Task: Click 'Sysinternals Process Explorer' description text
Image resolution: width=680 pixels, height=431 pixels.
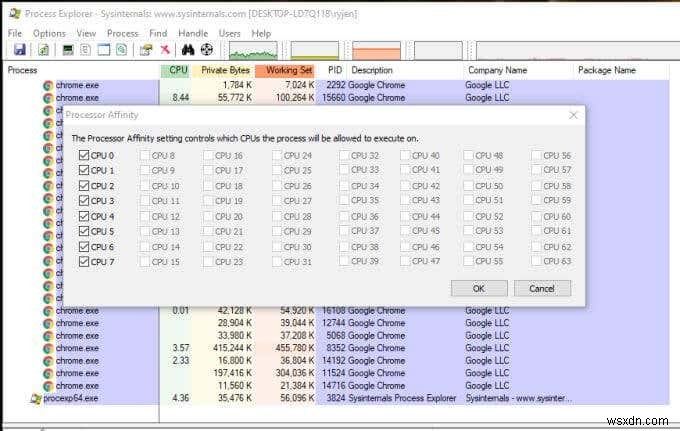Action: pyautogui.click(x=402, y=398)
